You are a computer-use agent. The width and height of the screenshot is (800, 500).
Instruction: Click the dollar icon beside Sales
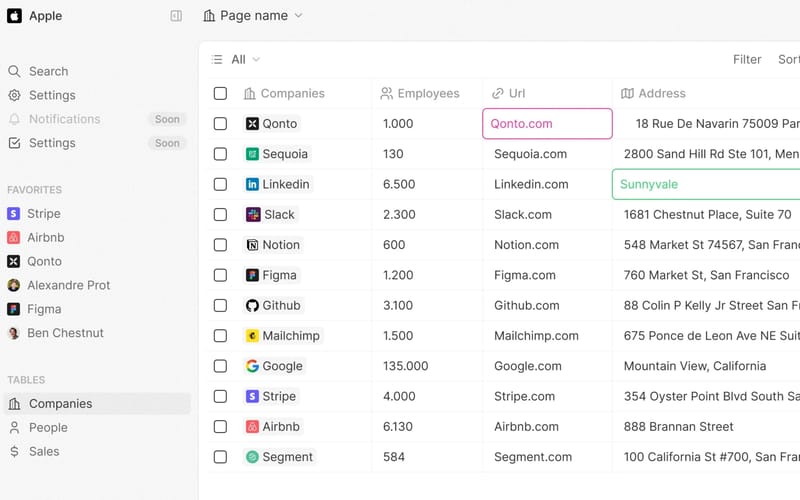14,452
